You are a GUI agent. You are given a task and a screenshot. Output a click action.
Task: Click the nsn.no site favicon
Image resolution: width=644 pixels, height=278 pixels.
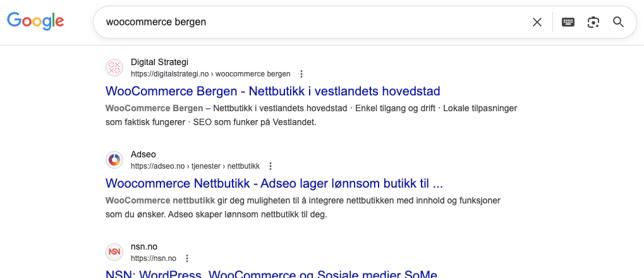click(x=114, y=252)
